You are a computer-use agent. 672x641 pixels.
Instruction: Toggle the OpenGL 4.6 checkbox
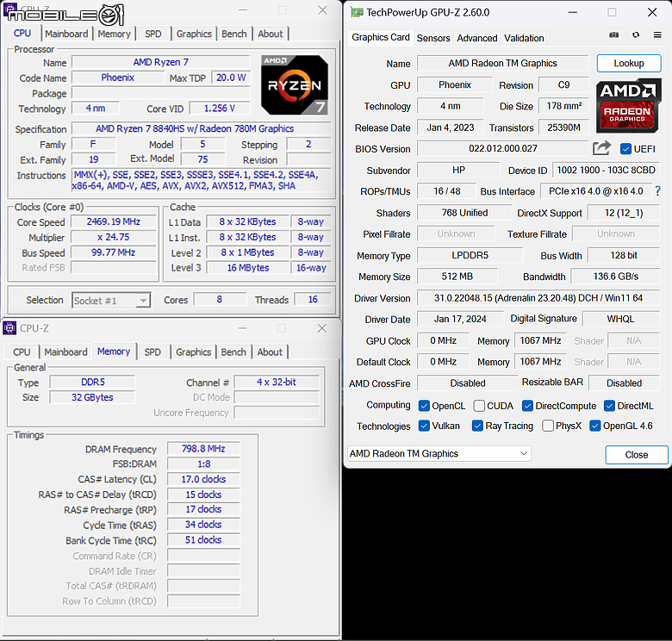(x=594, y=426)
